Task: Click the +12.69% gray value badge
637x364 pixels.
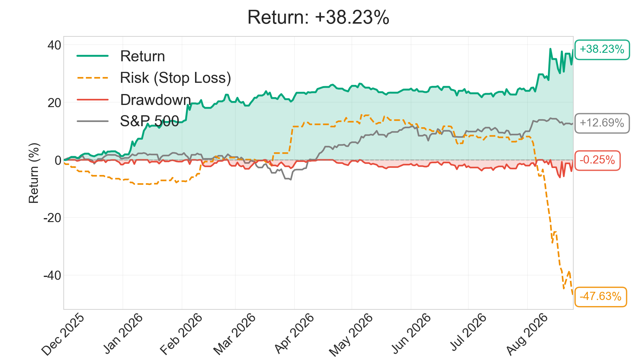Action: pyautogui.click(x=602, y=123)
